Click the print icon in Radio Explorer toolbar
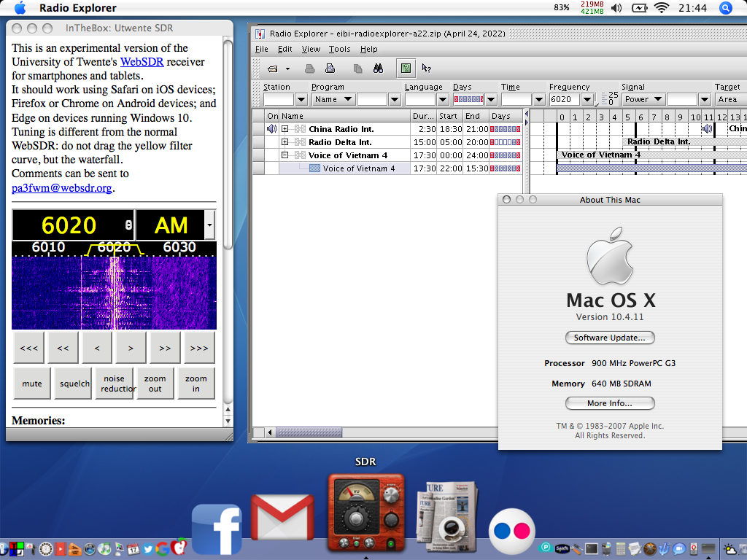Viewport: 747px width, 560px height. 309,69
